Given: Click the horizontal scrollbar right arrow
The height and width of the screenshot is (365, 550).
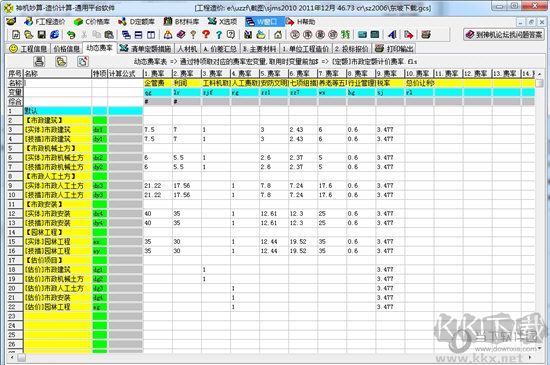Looking at the screenshot, I should point(530,358).
